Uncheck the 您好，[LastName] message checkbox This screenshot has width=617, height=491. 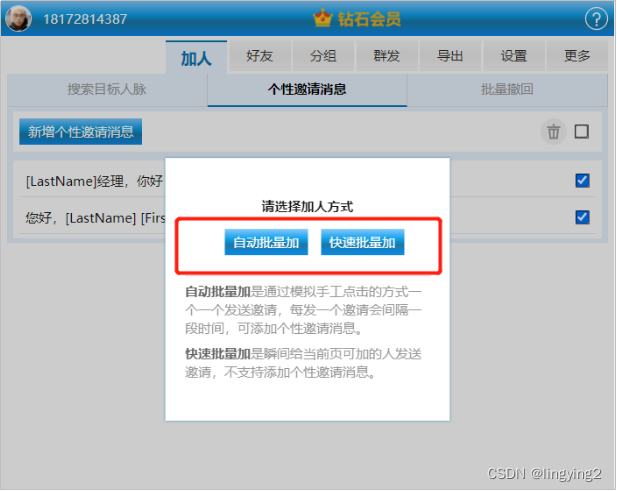(x=582, y=217)
